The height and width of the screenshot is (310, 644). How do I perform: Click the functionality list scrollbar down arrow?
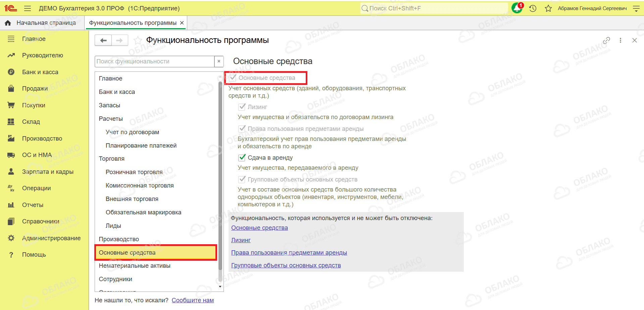point(220,287)
